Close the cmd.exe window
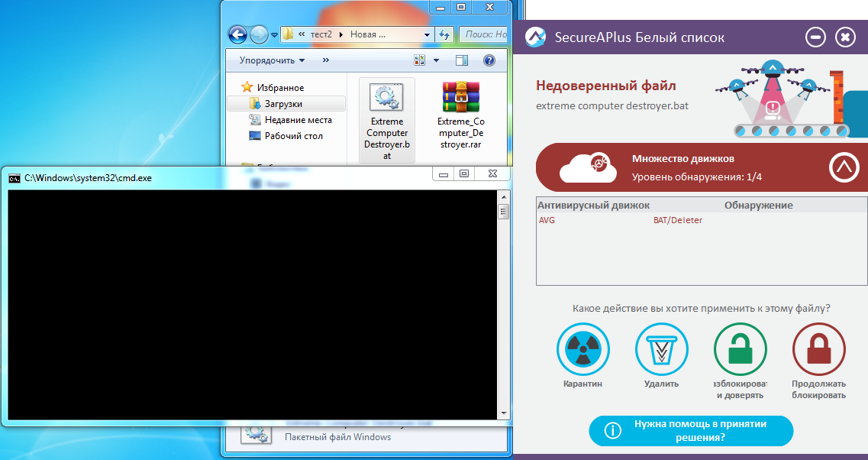 tap(492, 174)
